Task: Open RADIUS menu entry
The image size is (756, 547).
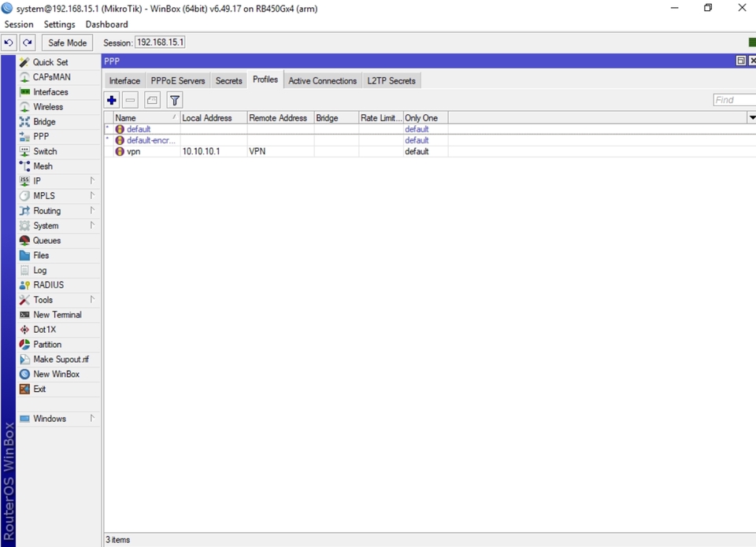Action: pos(58,285)
